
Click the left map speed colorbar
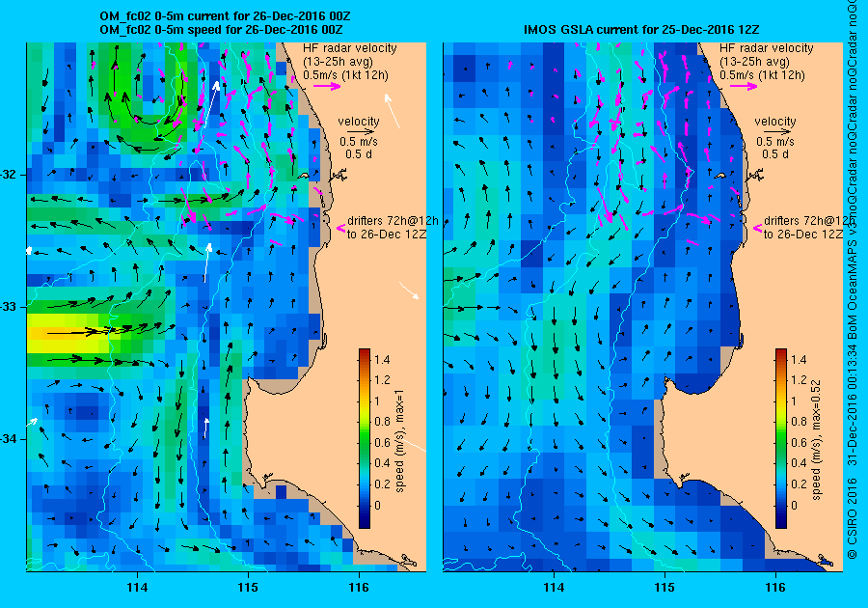(x=365, y=438)
